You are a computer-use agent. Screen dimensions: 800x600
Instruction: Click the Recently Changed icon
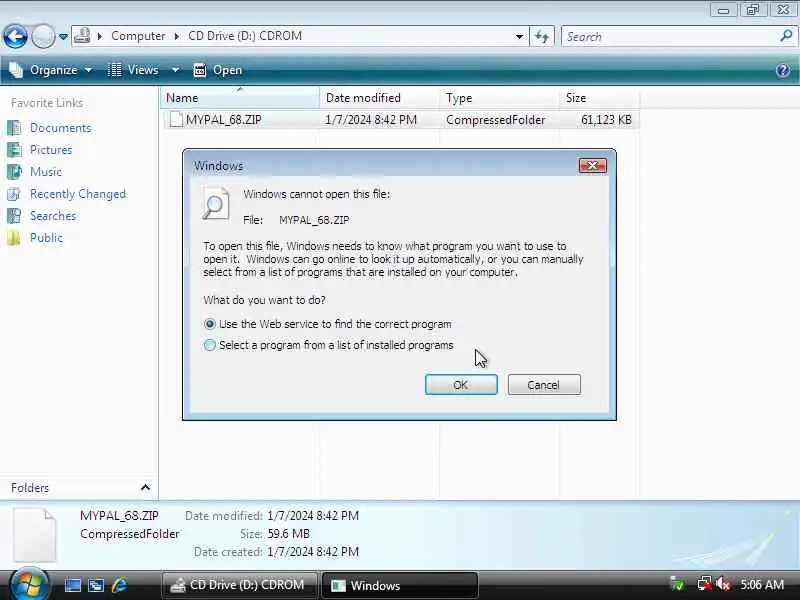tap(14, 194)
